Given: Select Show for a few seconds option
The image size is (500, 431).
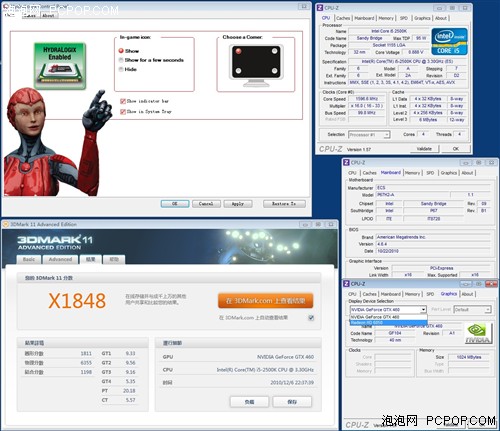Looking at the screenshot, I should 121,60.
